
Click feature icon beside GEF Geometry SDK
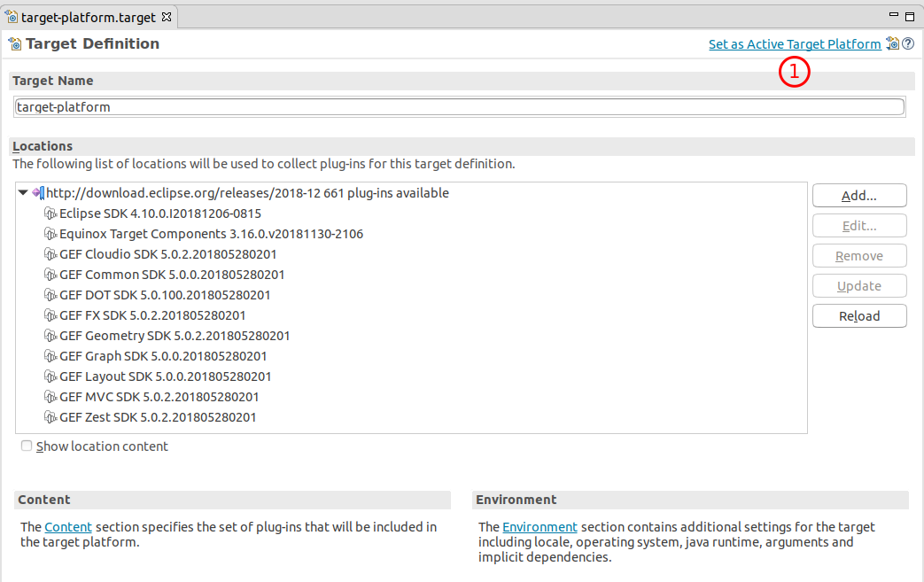pos(50,336)
